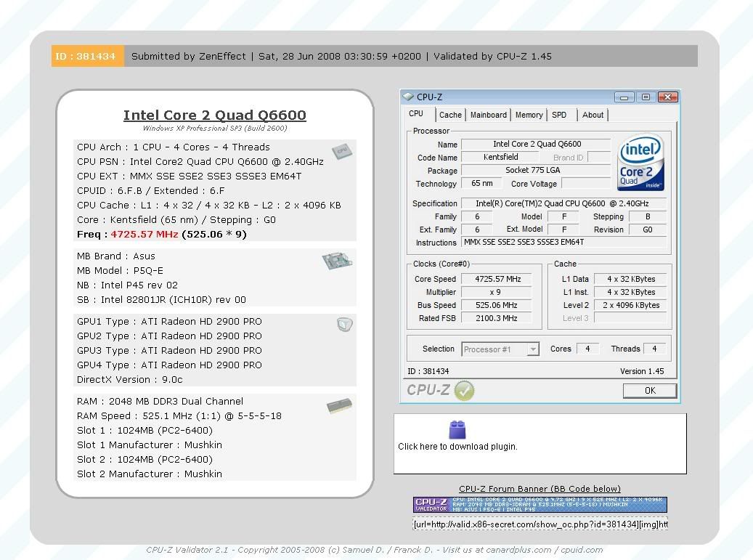Click the 'RAM Speed : 525.1 MHz' line
753x560 pixels.
(x=179, y=416)
